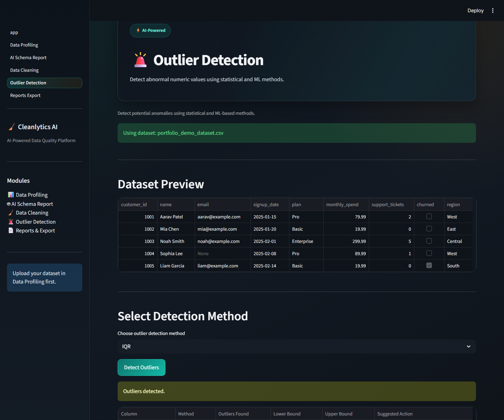The height and width of the screenshot is (420, 504).
Task: Click the AI-Powered badge
Action: pos(150,30)
